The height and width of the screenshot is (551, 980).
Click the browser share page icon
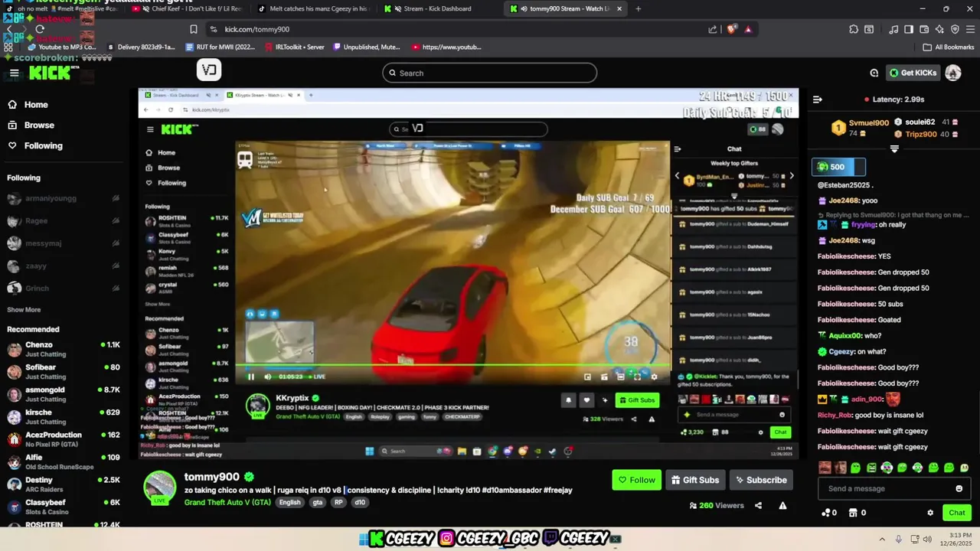point(713,29)
